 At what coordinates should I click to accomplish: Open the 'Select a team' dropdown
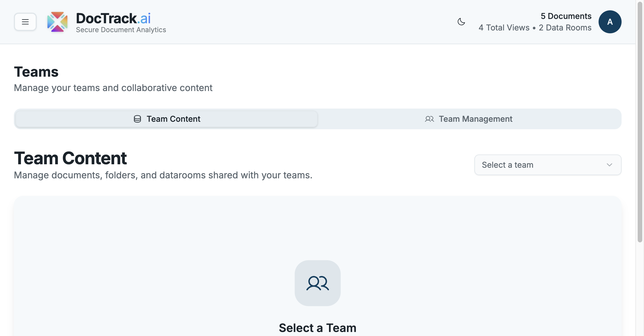(548, 165)
